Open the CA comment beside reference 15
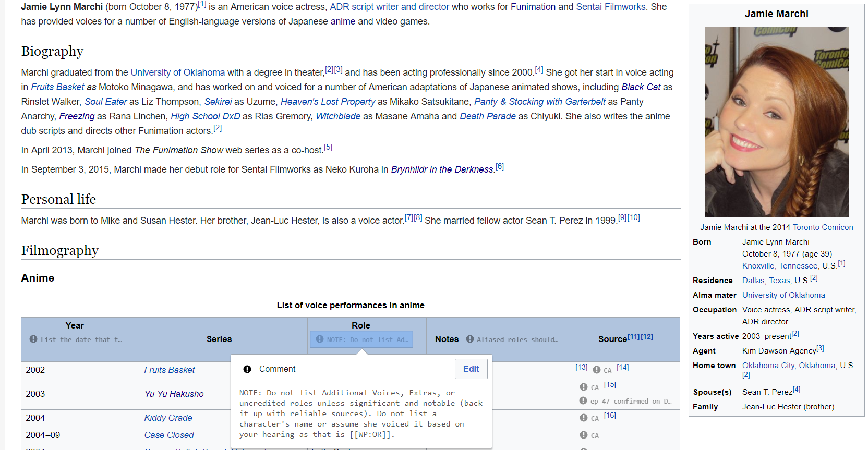This screenshot has height=450, width=868. tap(589, 387)
